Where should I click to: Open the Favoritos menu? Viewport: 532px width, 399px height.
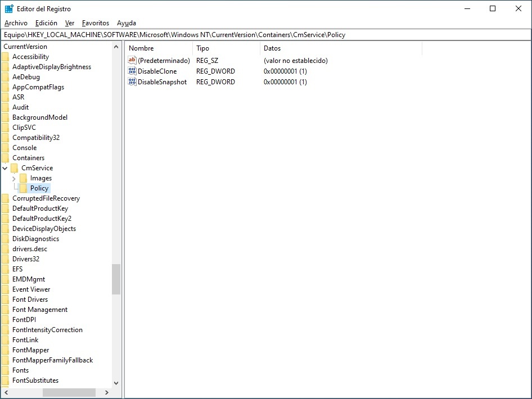95,23
